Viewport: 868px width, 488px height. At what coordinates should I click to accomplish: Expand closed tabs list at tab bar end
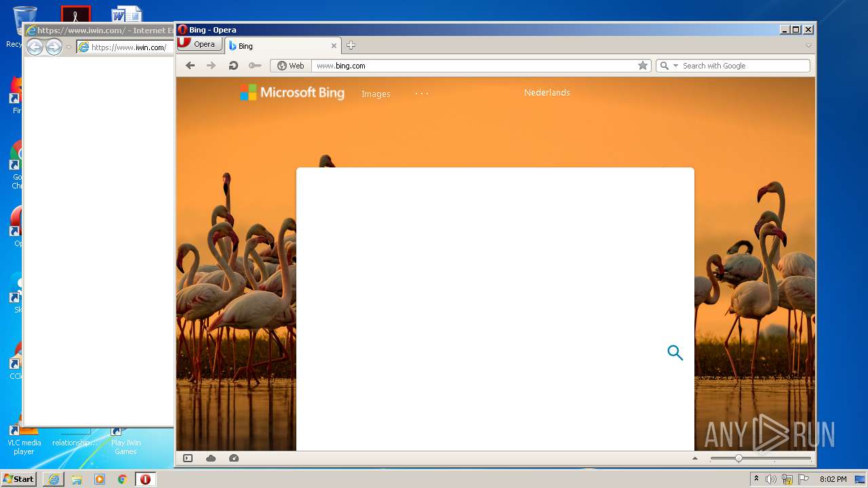[808, 45]
